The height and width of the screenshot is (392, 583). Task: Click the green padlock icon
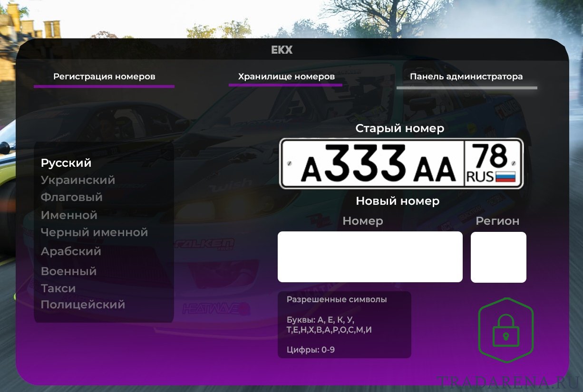[x=506, y=330]
